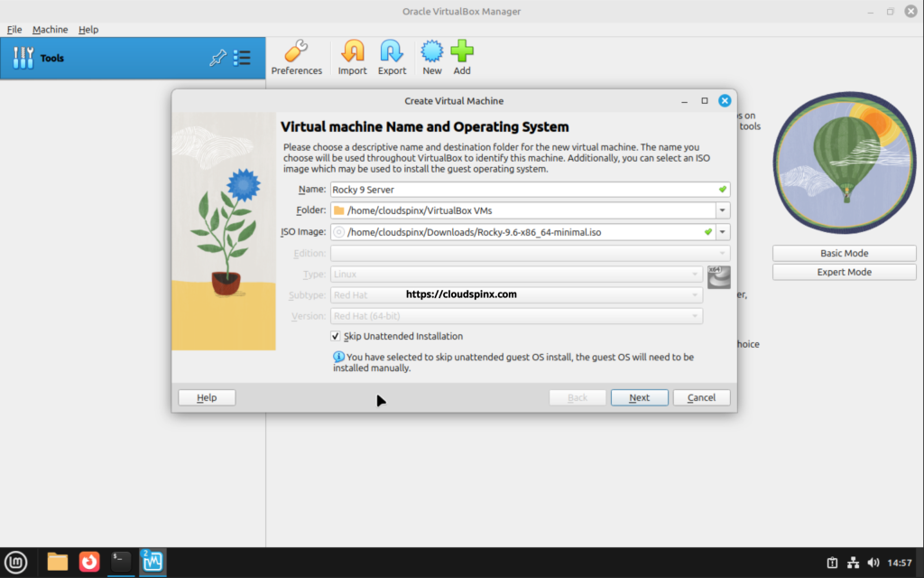924x578 pixels.
Task: Open Firefox from the taskbar
Action: click(88, 561)
